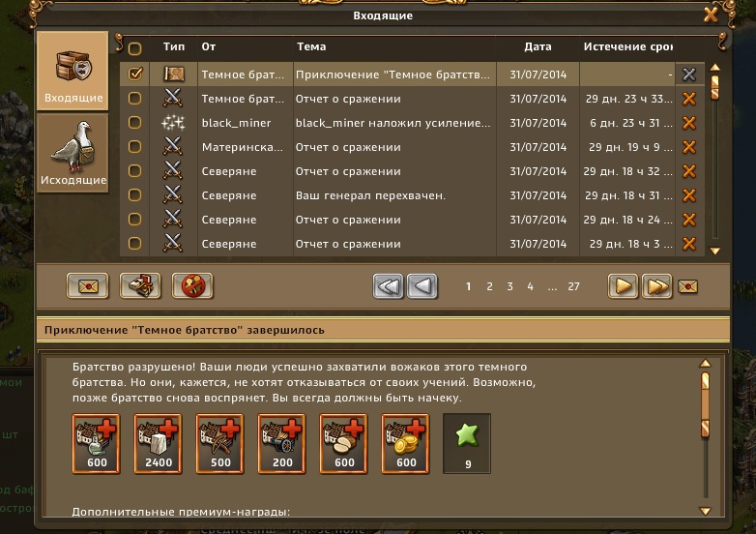Select the green star experience reward
The image size is (756, 534).
[x=467, y=443]
